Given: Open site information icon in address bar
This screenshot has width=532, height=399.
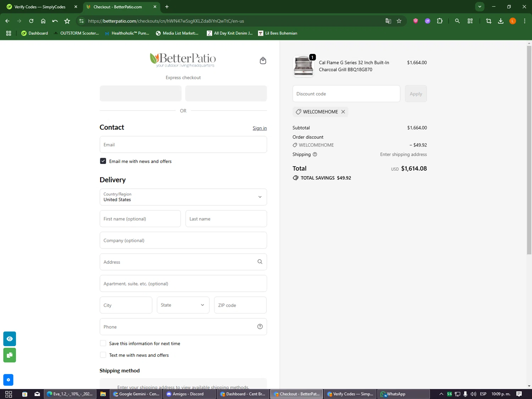Looking at the screenshot, I should 82,21.
